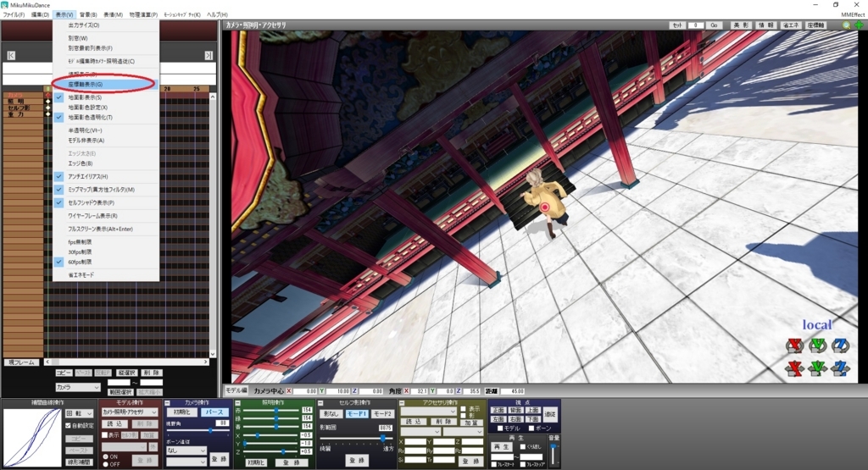The height and width of the screenshot is (470, 868).
Task: Toggle the モデル checkbox in 視点 panel
Action: tap(500, 429)
